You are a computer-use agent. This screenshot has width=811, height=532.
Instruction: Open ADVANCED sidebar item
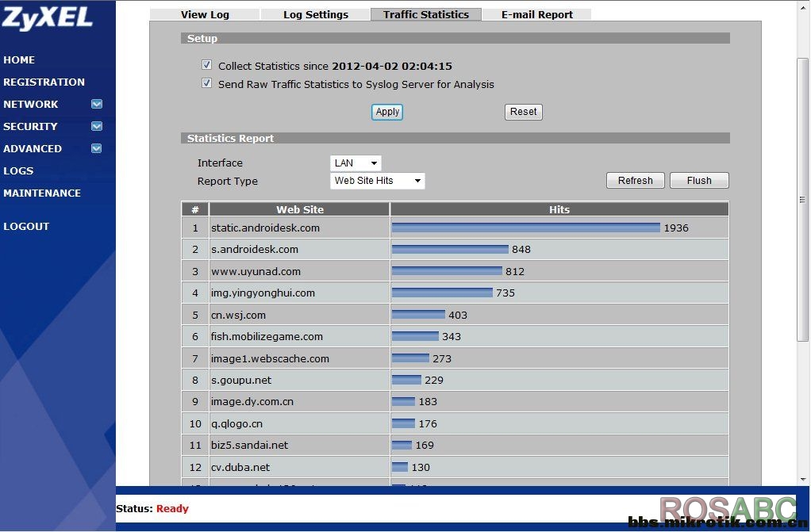[33, 148]
